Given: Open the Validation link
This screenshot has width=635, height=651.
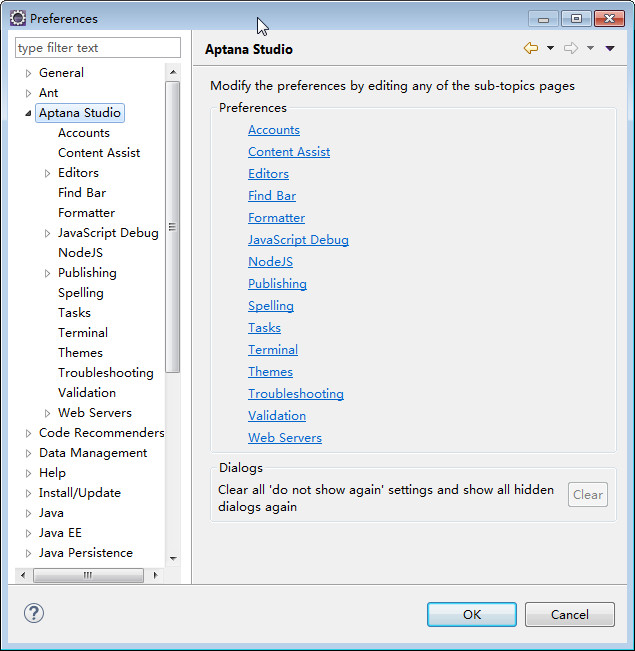Looking at the screenshot, I should point(277,416).
